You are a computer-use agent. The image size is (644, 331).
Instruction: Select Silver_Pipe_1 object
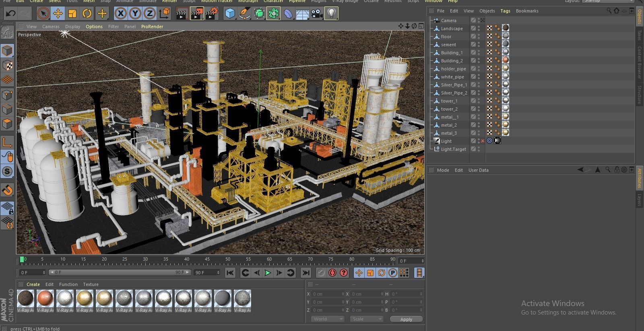click(x=454, y=85)
